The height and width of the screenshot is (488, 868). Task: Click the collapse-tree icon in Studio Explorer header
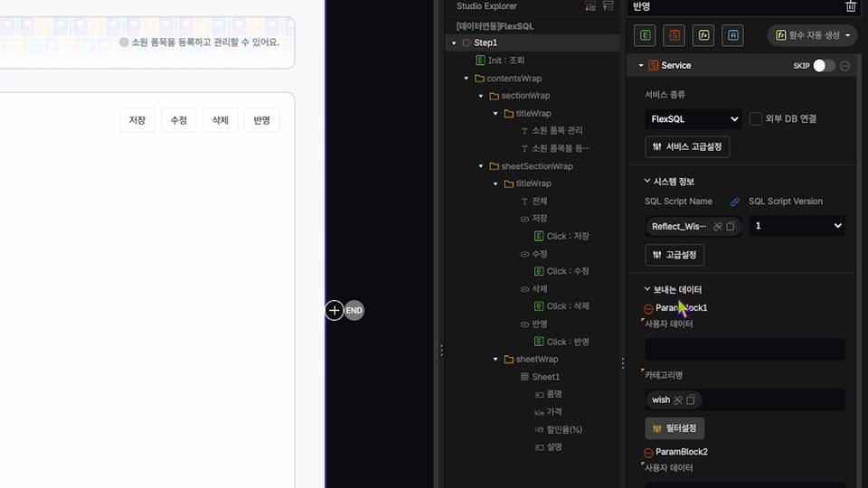click(x=608, y=6)
